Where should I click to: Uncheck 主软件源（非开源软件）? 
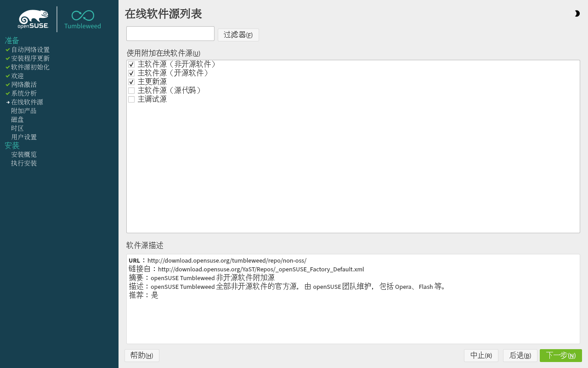pos(131,64)
